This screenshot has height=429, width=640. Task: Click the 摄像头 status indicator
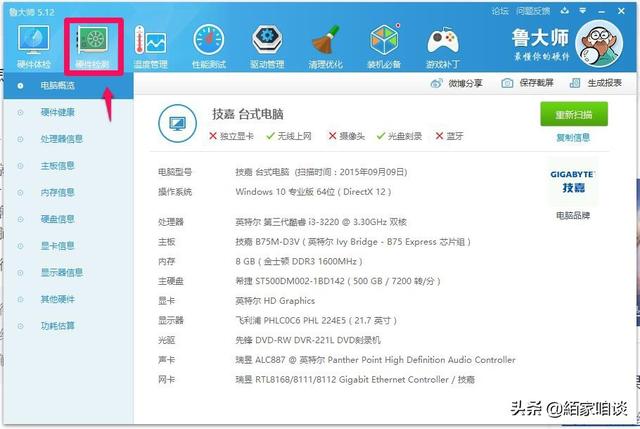click(347, 136)
